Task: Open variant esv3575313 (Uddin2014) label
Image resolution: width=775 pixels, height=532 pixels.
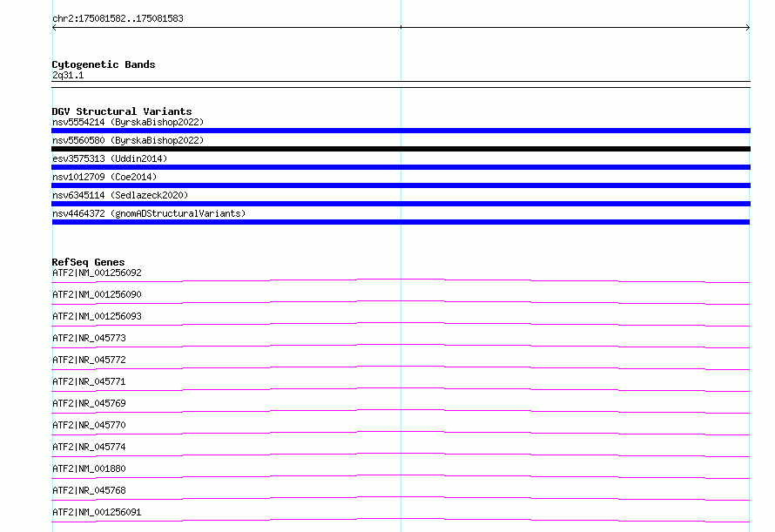Action: (x=110, y=158)
